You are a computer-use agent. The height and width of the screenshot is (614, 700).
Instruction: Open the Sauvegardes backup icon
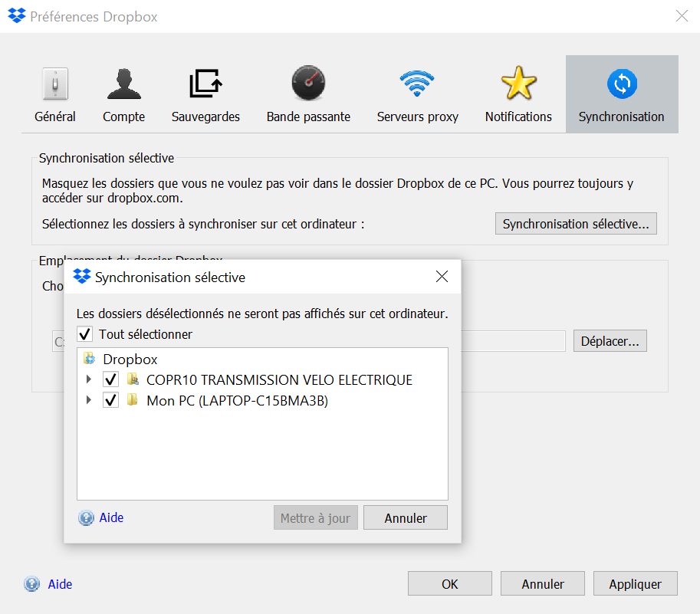[205, 84]
